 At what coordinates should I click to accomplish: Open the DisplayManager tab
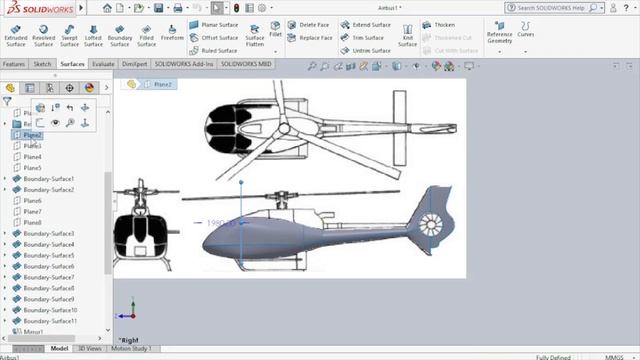pyautogui.click(x=89, y=88)
